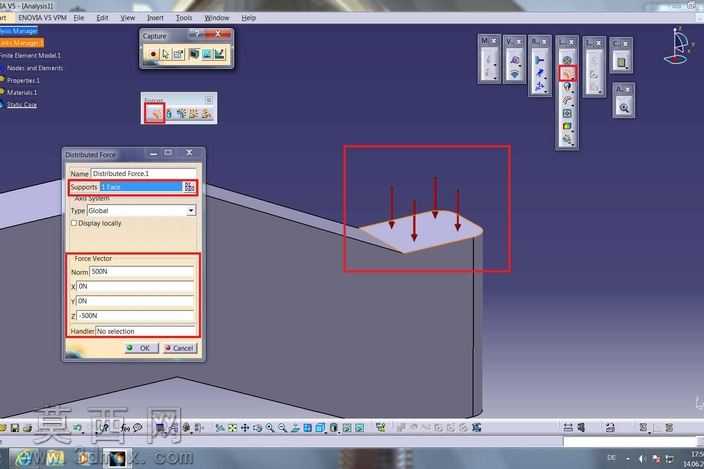The height and width of the screenshot is (469, 704).
Task: Select Nodes and Elements in tree
Action: pyautogui.click(x=35, y=68)
